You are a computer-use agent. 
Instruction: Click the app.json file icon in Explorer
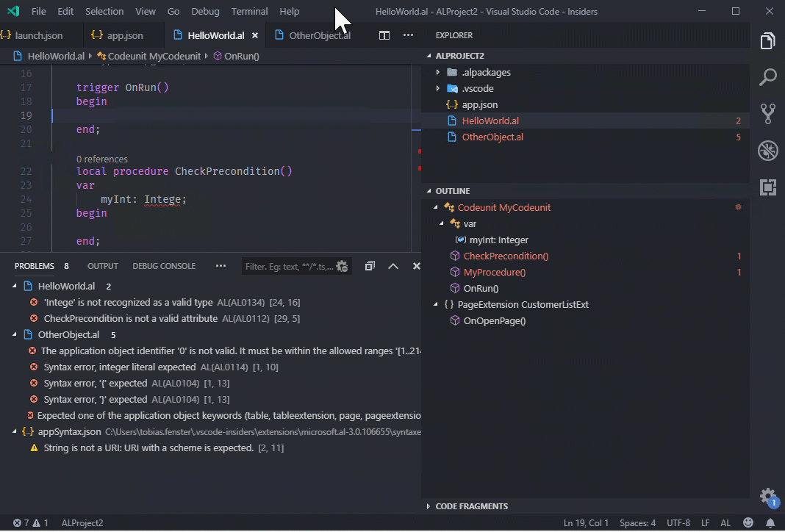point(451,104)
